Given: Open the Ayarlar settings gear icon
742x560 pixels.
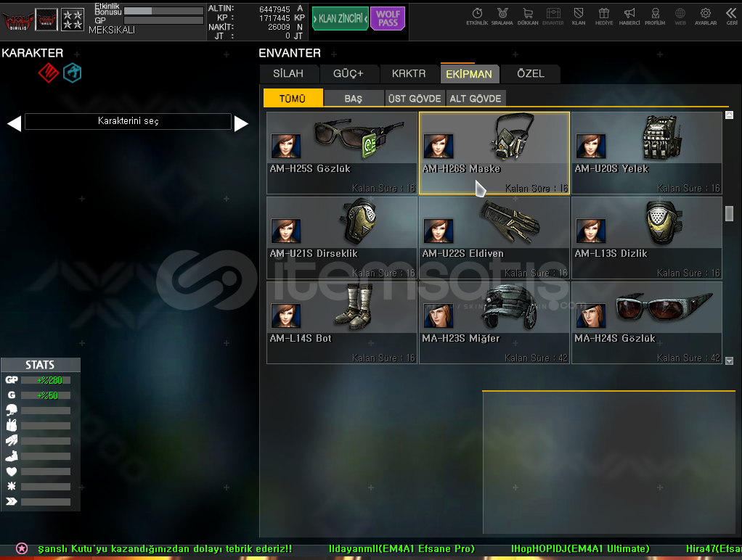Looking at the screenshot, I should coord(706,16).
